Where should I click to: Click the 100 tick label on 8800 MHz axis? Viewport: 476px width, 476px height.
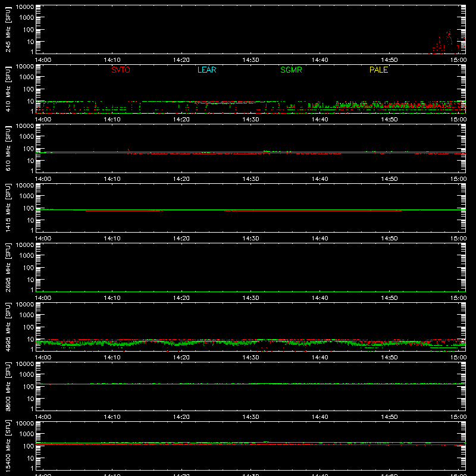(29, 387)
